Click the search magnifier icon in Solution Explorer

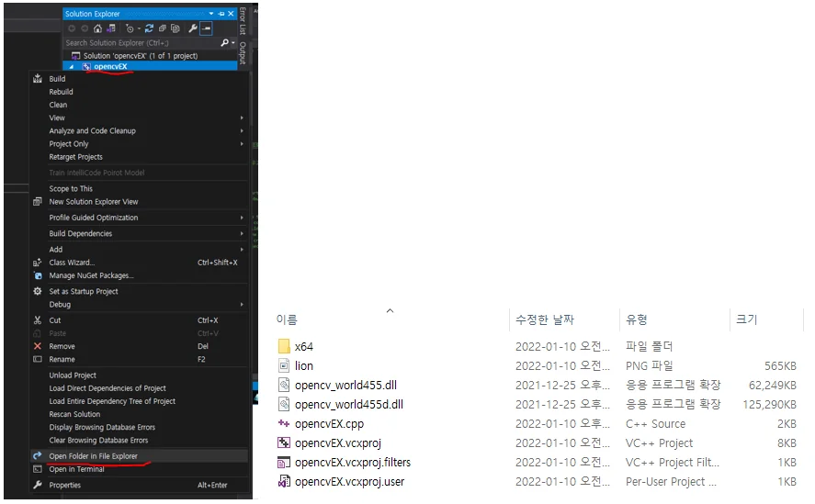pos(224,42)
